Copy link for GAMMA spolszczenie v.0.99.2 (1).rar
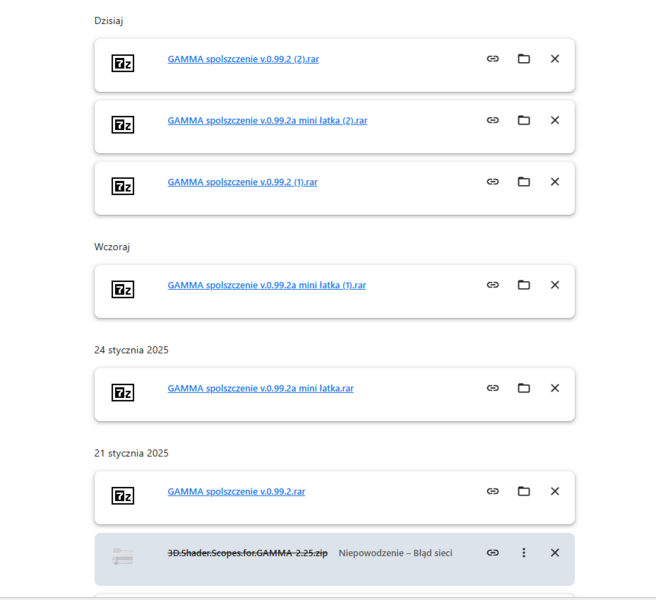The image size is (656, 600). pyautogui.click(x=492, y=182)
